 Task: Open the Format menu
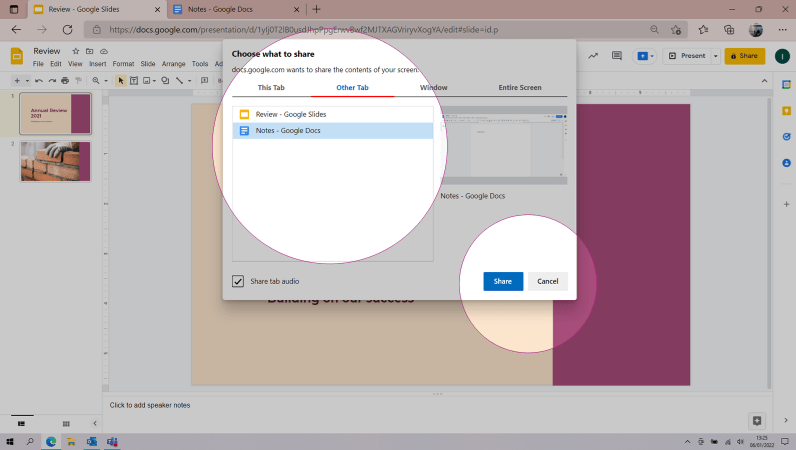(123, 64)
